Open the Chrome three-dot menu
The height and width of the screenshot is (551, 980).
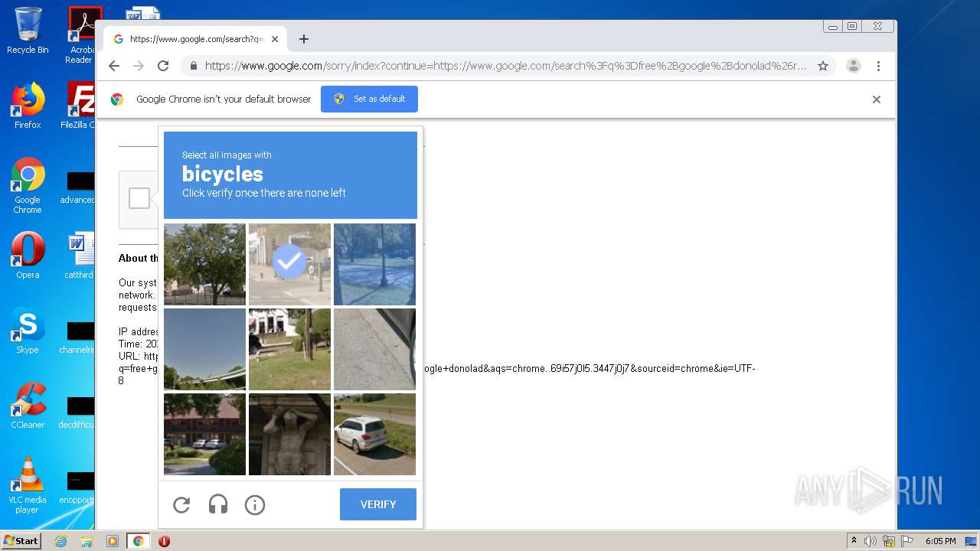(x=878, y=66)
